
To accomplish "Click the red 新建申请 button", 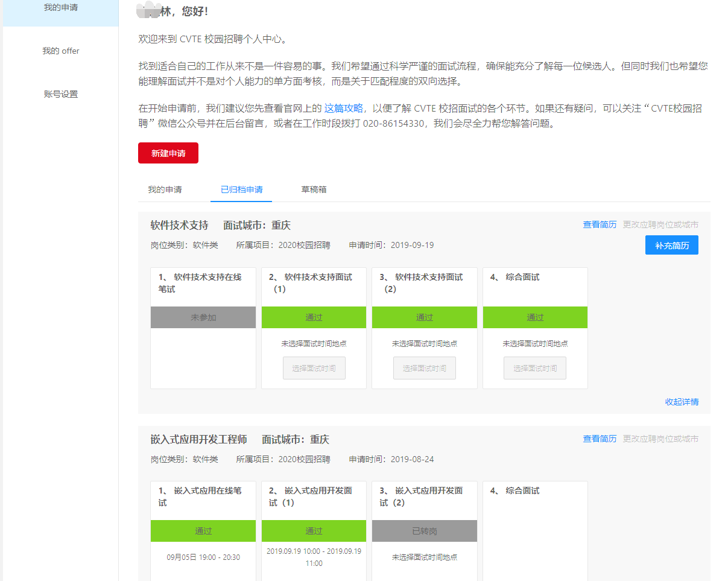I will click(168, 153).
